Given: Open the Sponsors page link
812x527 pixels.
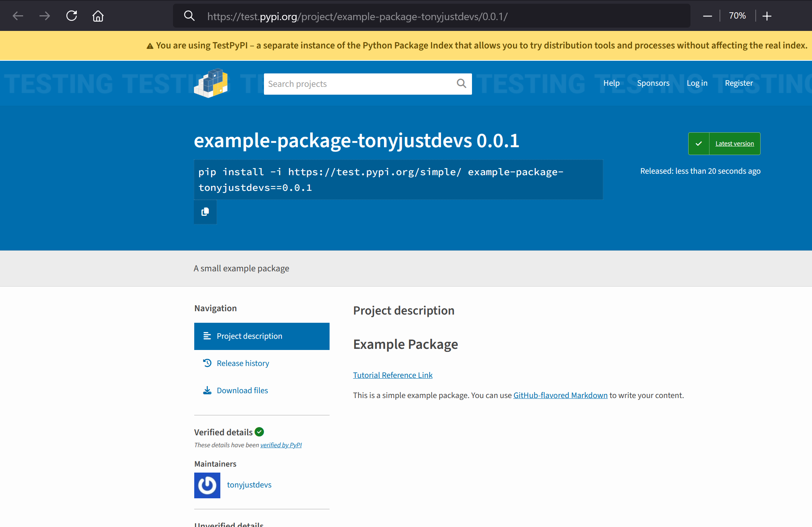Looking at the screenshot, I should coord(653,83).
